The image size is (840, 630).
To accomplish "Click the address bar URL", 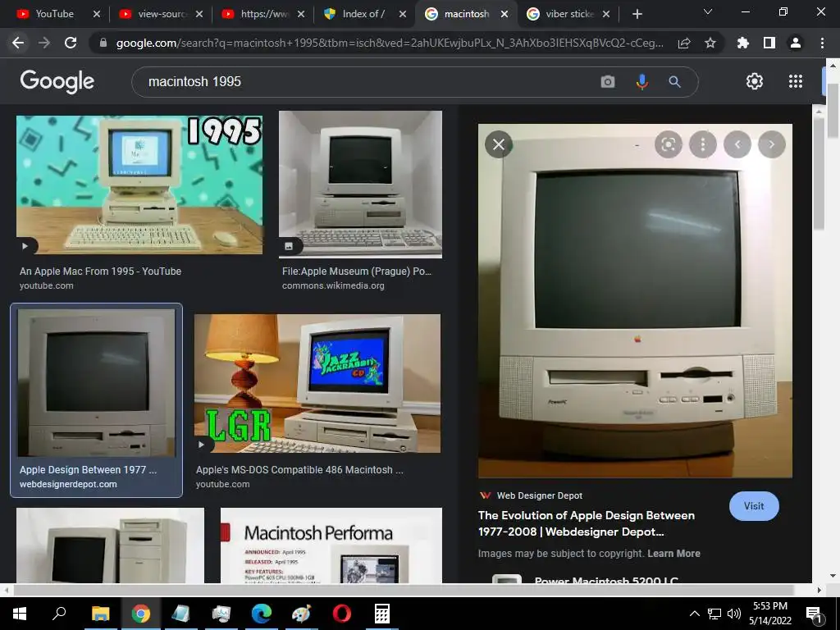I will (x=390, y=43).
